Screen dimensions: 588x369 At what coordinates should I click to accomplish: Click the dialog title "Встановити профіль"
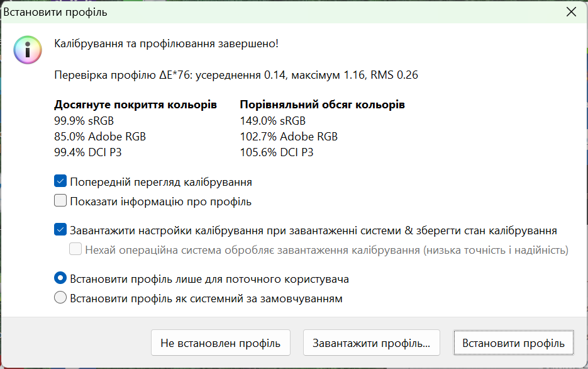pos(49,11)
